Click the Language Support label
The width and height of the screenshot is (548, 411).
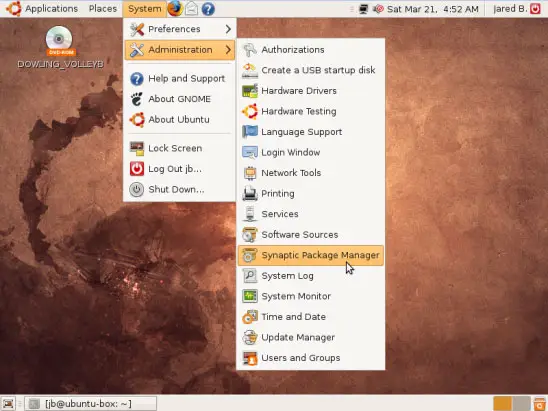pyautogui.click(x=302, y=132)
